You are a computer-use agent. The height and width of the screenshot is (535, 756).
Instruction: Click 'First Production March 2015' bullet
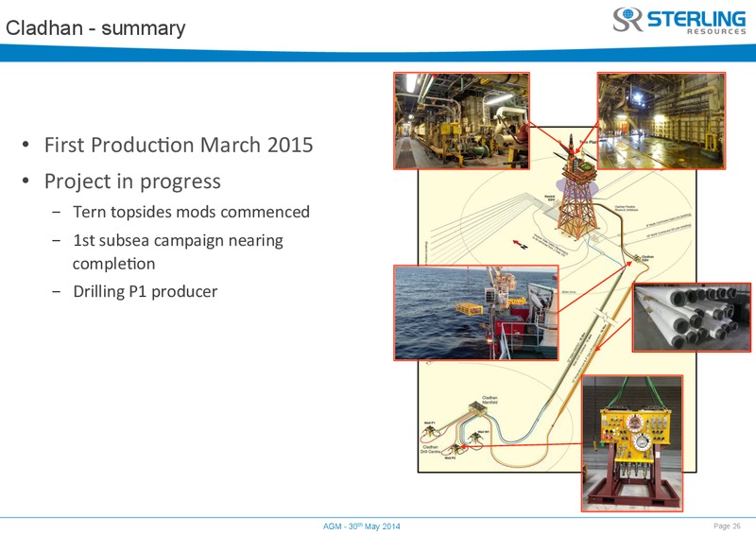(179, 145)
